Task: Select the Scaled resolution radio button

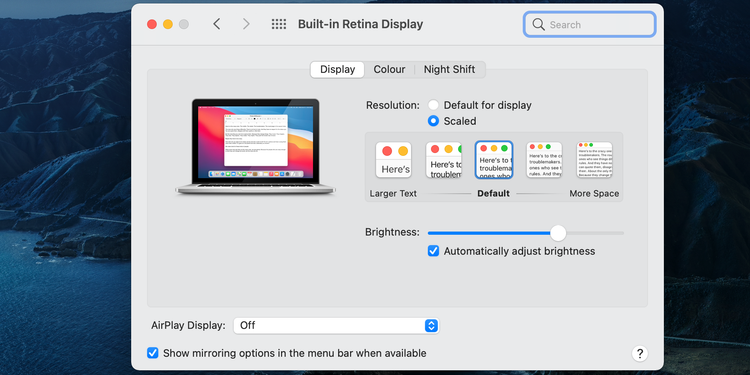Action: pyautogui.click(x=433, y=121)
